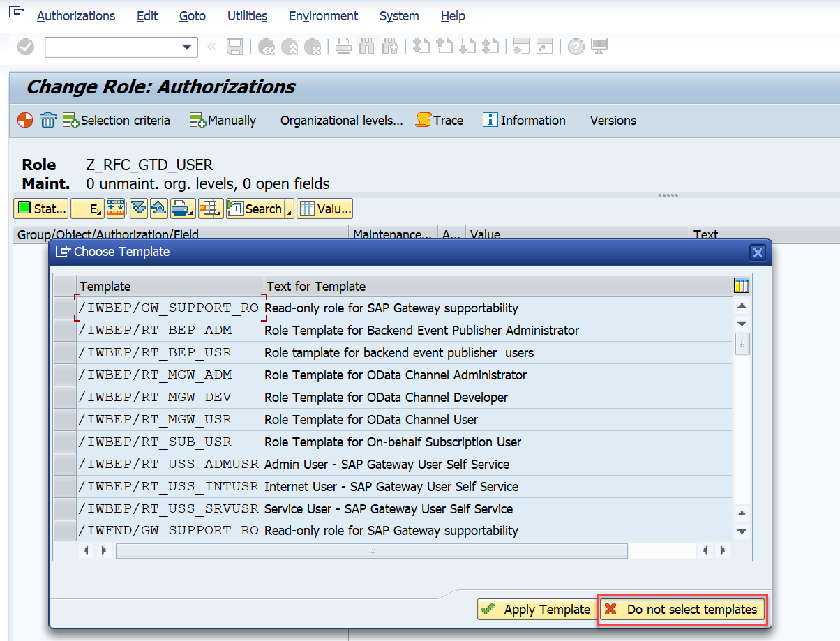
Task: Click the template list horizontal scrollbar
Action: click(371, 551)
